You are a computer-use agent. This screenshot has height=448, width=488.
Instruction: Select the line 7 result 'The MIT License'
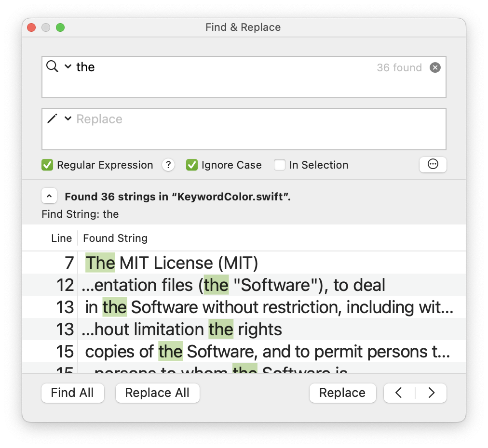coord(172,263)
